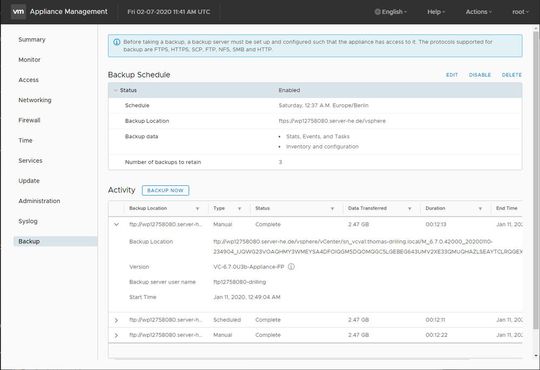Expand the Scheduled backup activity row
The width and height of the screenshot is (540, 370).
(x=116, y=320)
